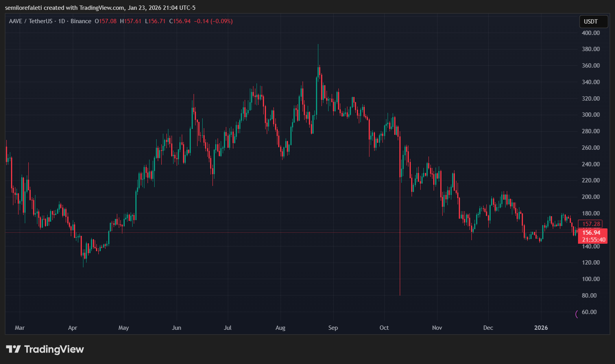The height and width of the screenshot is (364, 615).
Task: Click the open value O157.08 in legend
Action: click(105, 21)
